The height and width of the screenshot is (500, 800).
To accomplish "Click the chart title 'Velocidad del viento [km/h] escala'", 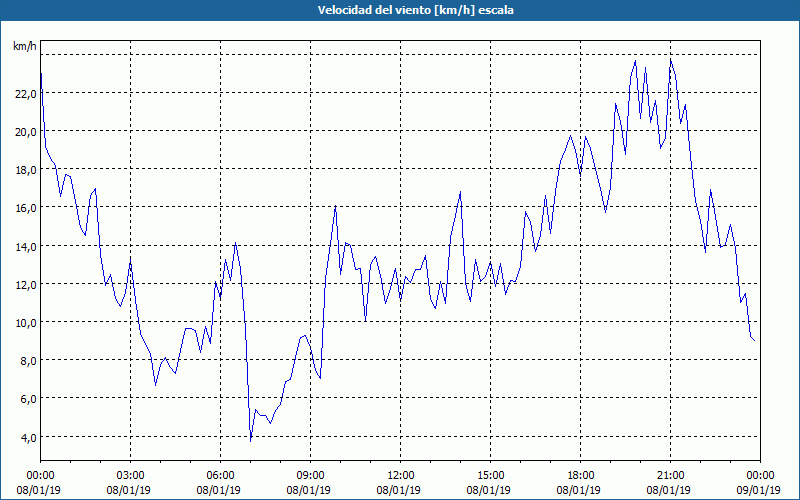I will 415,10.
